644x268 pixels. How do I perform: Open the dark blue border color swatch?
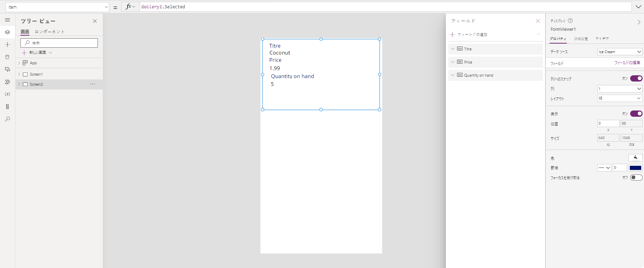pyautogui.click(x=635, y=168)
